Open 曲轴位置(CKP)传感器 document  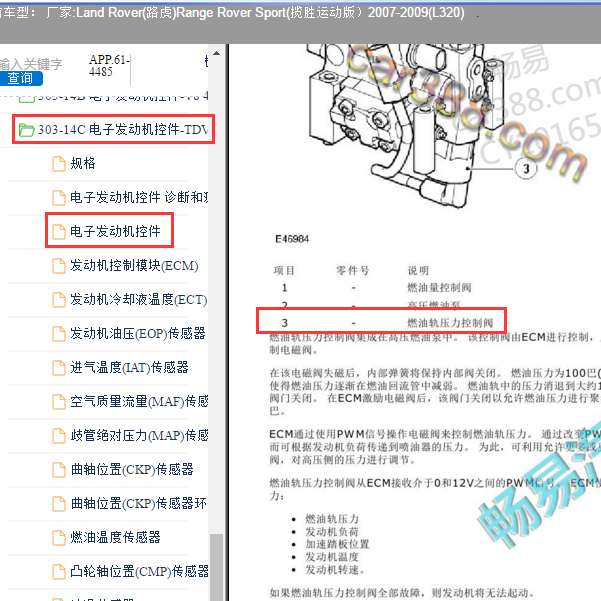pos(132,469)
